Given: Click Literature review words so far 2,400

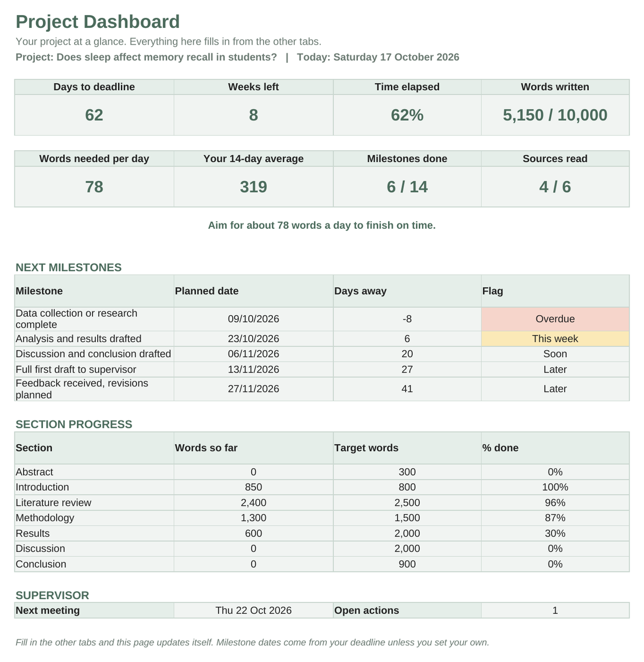Looking at the screenshot, I should 253,503.
